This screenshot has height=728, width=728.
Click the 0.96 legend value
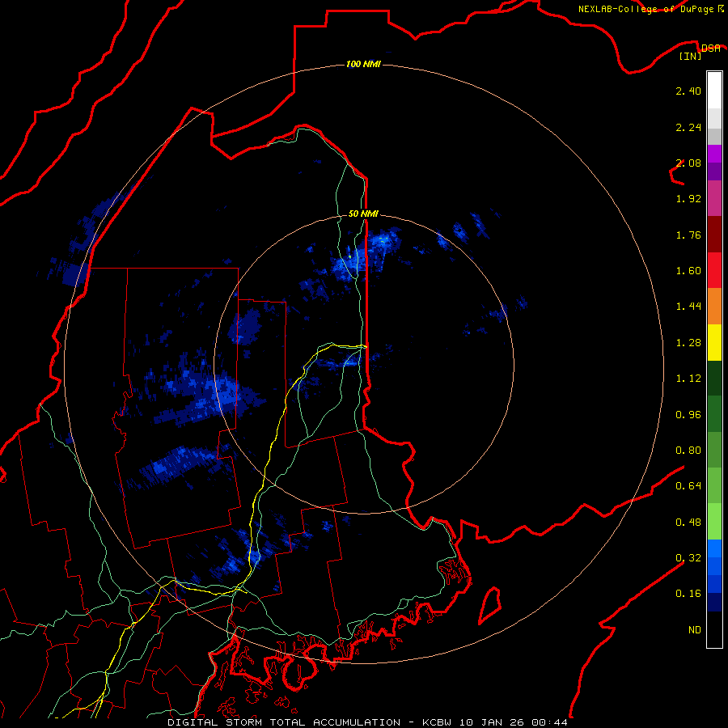[688, 415]
